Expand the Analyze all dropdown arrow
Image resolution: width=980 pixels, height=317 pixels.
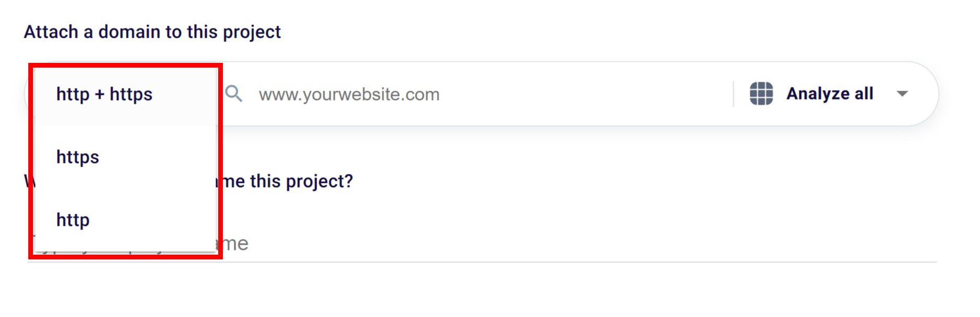click(902, 94)
